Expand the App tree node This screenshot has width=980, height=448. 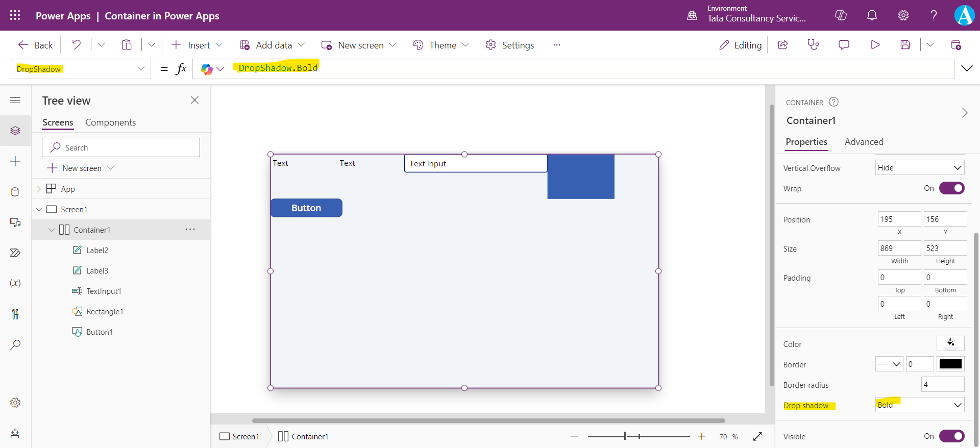pyautogui.click(x=39, y=189)
